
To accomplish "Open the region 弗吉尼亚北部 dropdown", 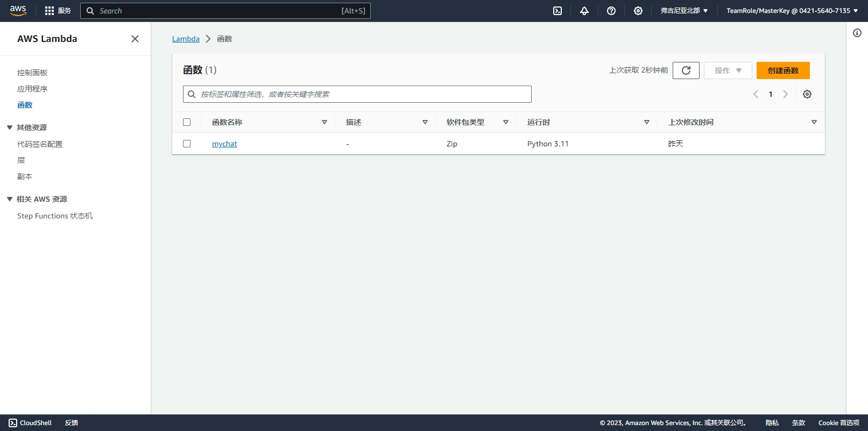I will point(684,11).
